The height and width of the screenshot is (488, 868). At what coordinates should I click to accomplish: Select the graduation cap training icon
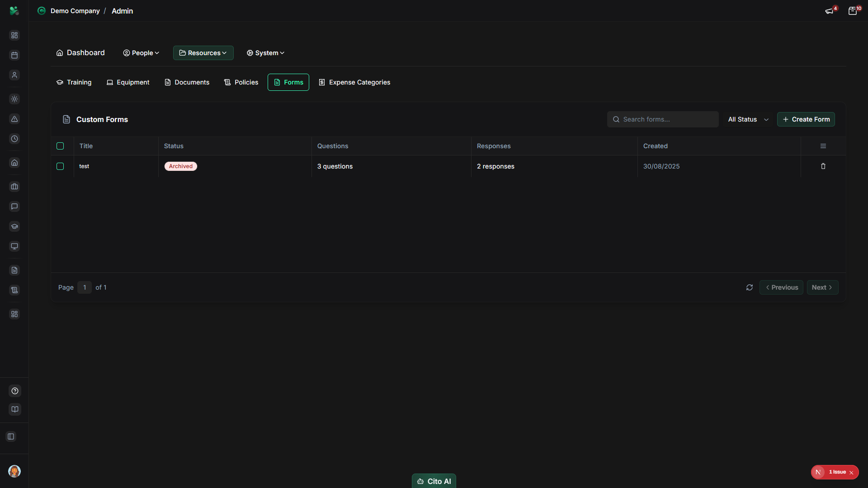click(14, 226)
